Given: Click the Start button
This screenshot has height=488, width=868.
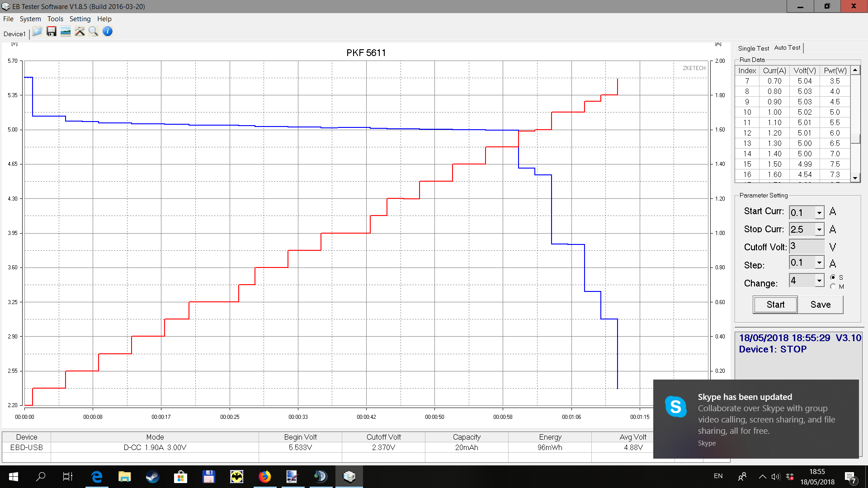Looking at the screenshot, I should tap(775, 305).
